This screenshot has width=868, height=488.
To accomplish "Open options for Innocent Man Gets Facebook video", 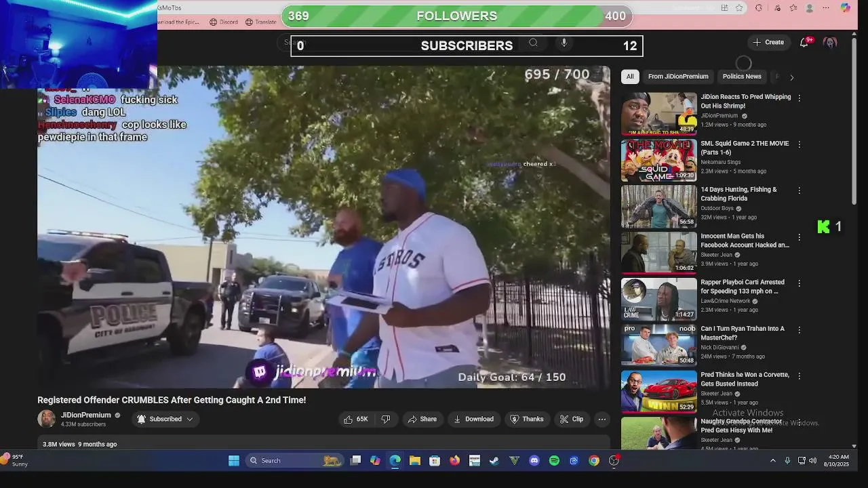I will coord(800,237).
